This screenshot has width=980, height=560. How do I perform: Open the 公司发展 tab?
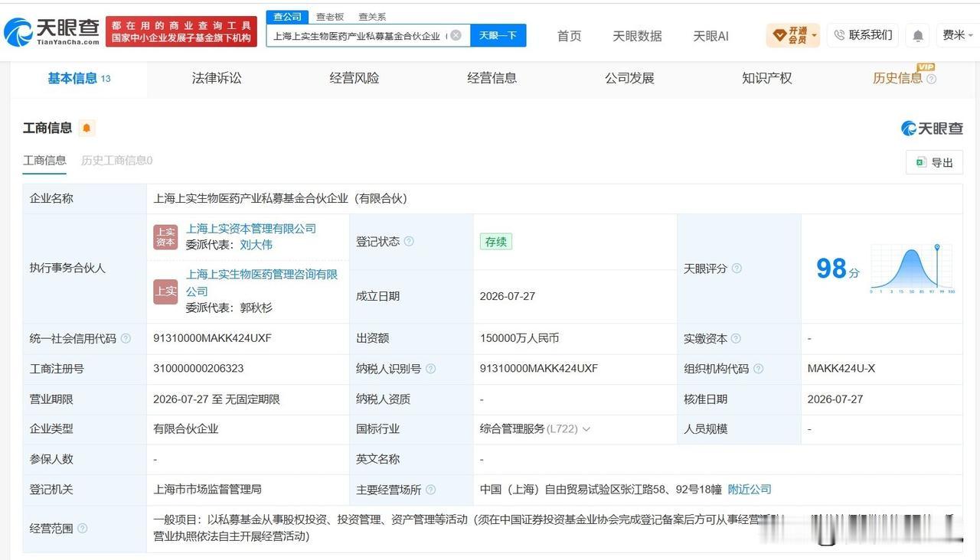coord(629,78)
